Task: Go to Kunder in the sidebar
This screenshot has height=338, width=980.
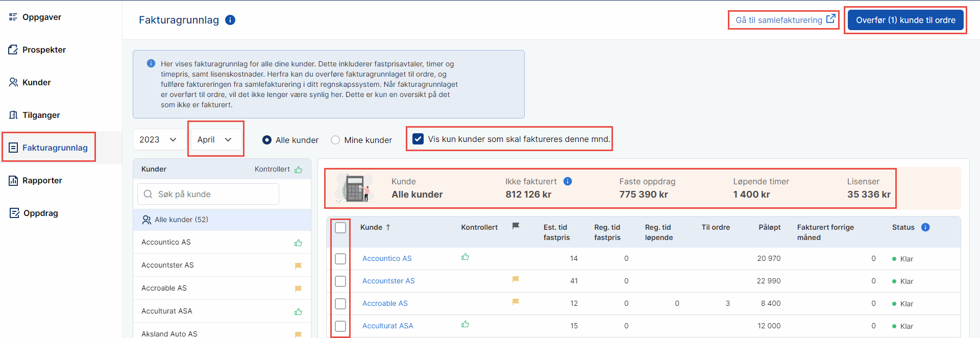Action: click(36, 82)
